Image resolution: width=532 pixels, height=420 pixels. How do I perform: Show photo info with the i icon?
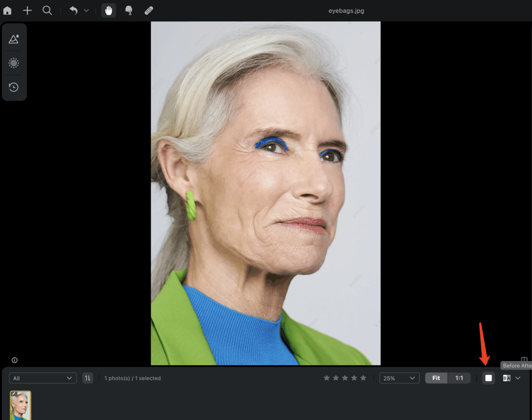(15, 360)
